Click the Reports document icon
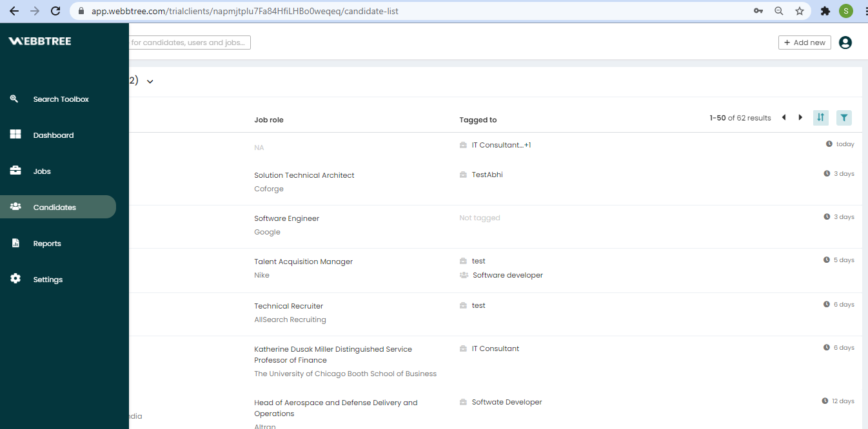868x429 pixels. [x=15, y=243]
